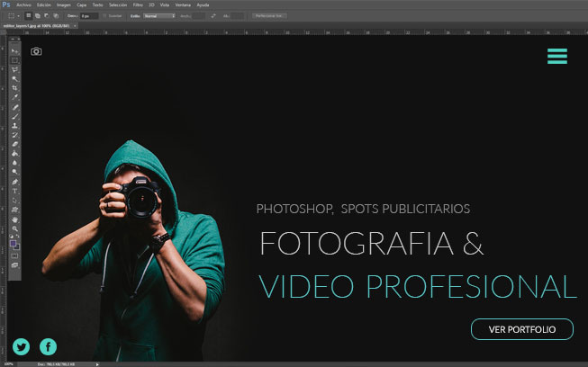Click the VER PORTFOLIO button

[x=521, y=329]
